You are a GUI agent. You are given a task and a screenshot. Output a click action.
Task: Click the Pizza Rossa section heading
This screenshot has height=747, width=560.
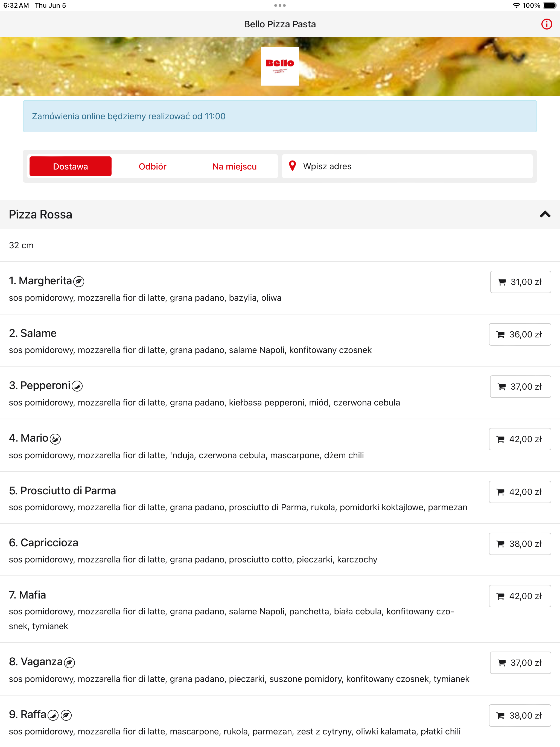pyautogui.click(x=40, y=214)
